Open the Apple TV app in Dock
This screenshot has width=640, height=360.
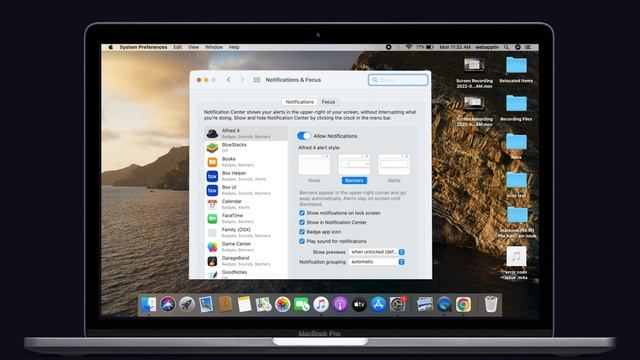pos(359,304)
